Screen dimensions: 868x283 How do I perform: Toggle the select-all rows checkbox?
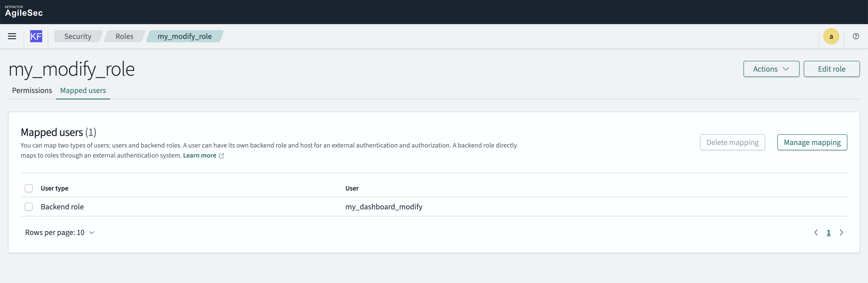tap(29, 188)
